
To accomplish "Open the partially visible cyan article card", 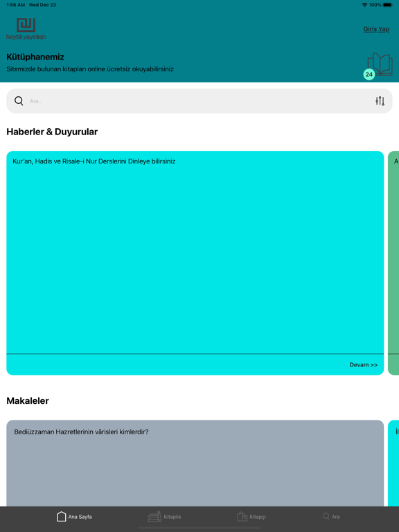I will (393, 463).
